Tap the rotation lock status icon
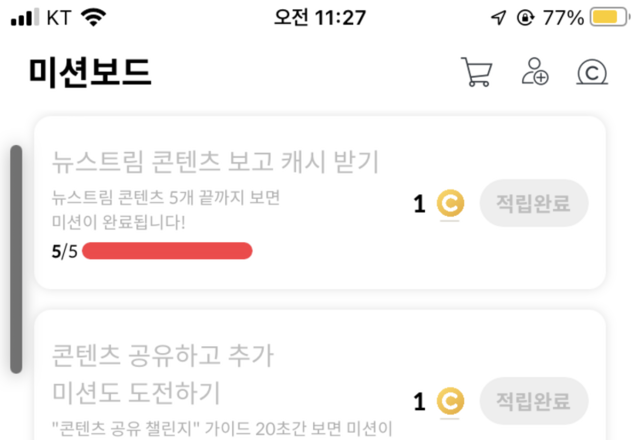Image resolution: width=640 pixels, height=440 pixels. 525,18
